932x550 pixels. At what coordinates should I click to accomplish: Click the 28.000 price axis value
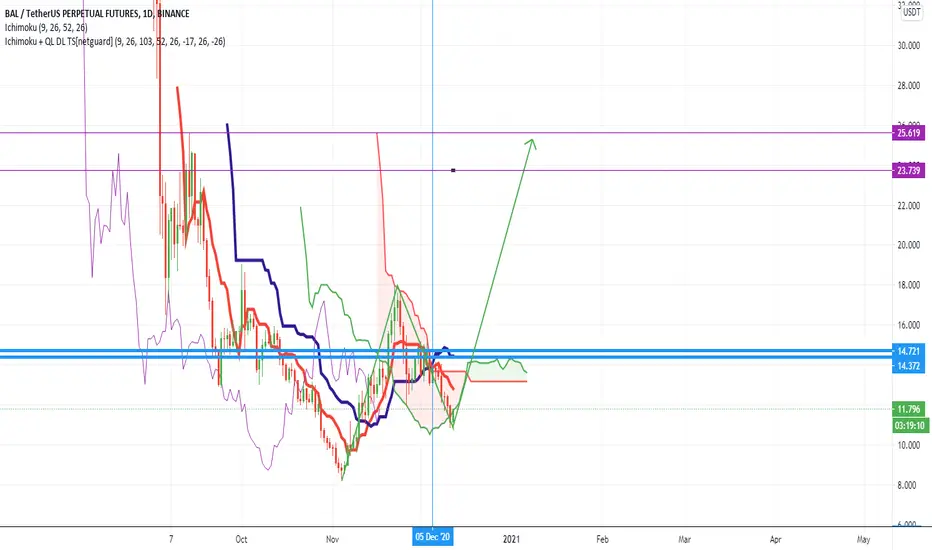[x=908, y=86]
